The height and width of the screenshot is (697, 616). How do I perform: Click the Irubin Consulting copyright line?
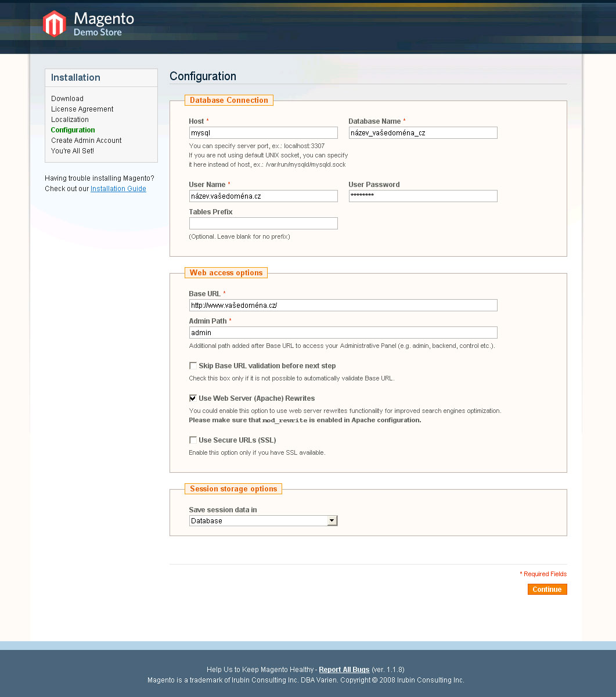pos(306,680)
